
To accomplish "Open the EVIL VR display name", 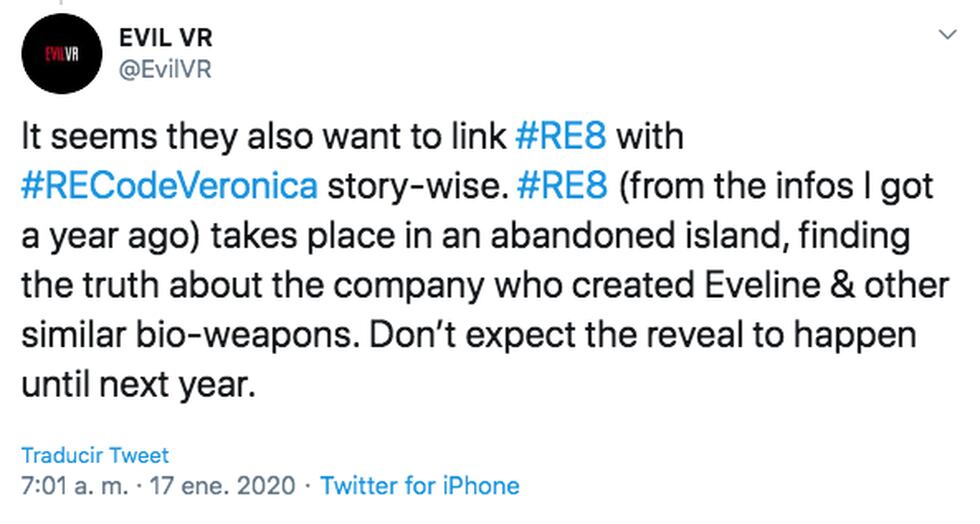I will point(166,38).
